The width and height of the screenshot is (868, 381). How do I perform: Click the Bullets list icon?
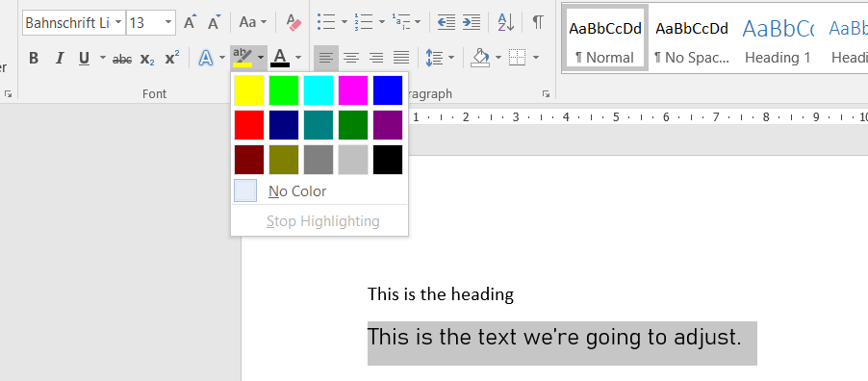point(326,23)
